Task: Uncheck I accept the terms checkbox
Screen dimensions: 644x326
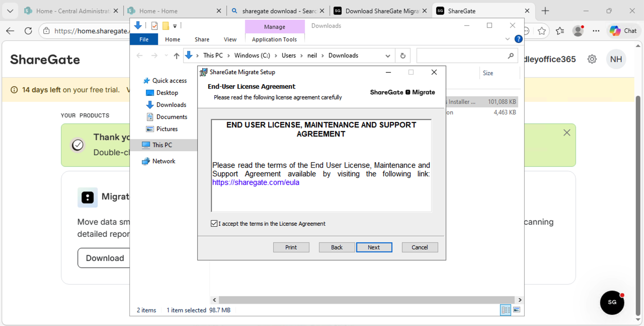Action: coord(214,224)
